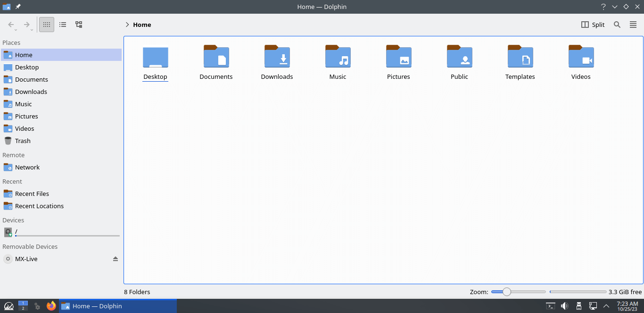Switch to Details list view mode

(x=63, y=25)
